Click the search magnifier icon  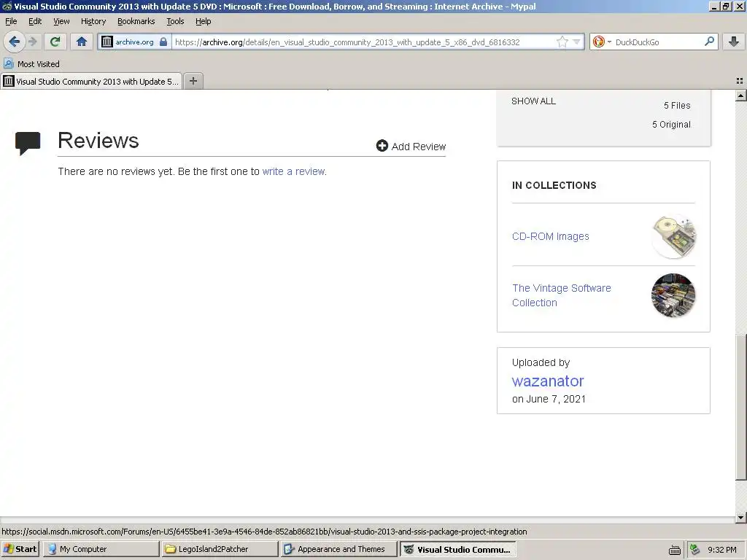pyautogui.click(x=709, y=42)
